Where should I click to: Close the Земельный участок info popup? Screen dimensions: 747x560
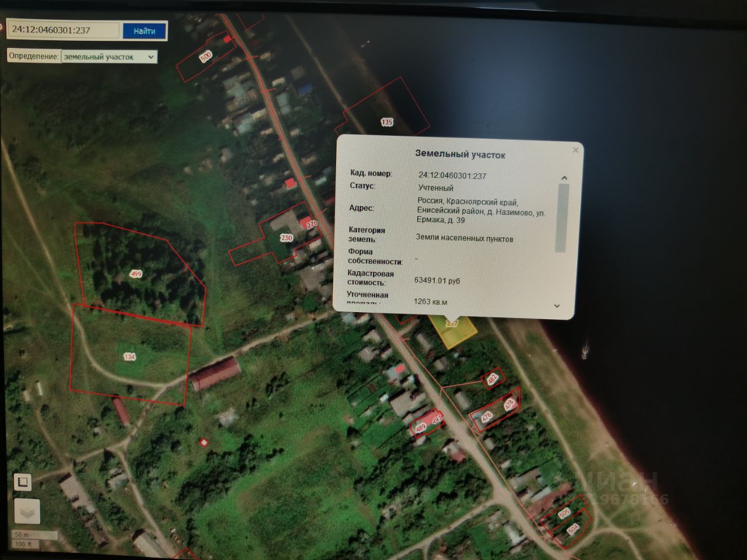[575, 150]
